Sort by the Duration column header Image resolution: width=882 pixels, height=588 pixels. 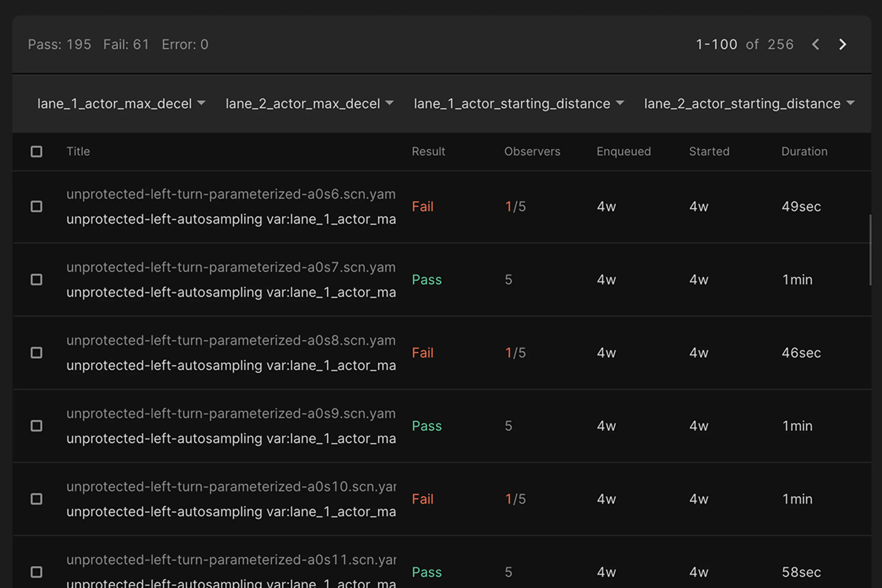tap(804, 152)
